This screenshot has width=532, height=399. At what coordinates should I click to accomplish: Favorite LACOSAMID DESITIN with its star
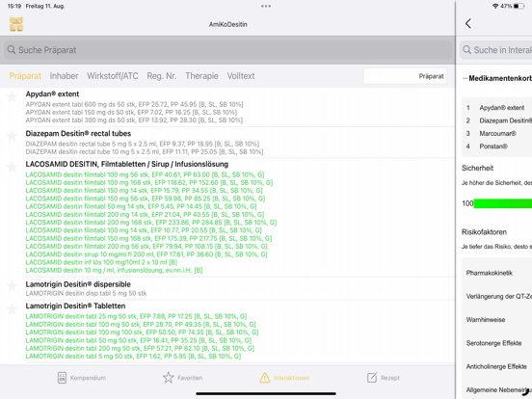click(13, 167)
